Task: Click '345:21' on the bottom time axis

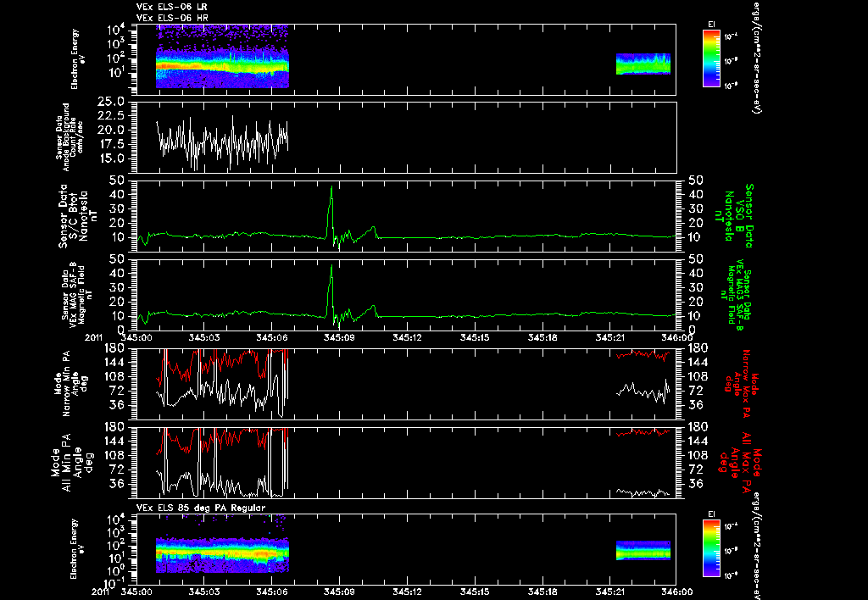Action: click(x=610, y=592)
